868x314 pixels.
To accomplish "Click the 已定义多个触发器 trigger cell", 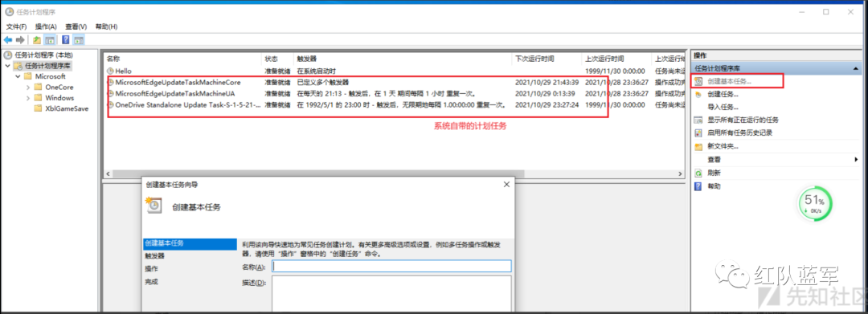I will (323, 83).
